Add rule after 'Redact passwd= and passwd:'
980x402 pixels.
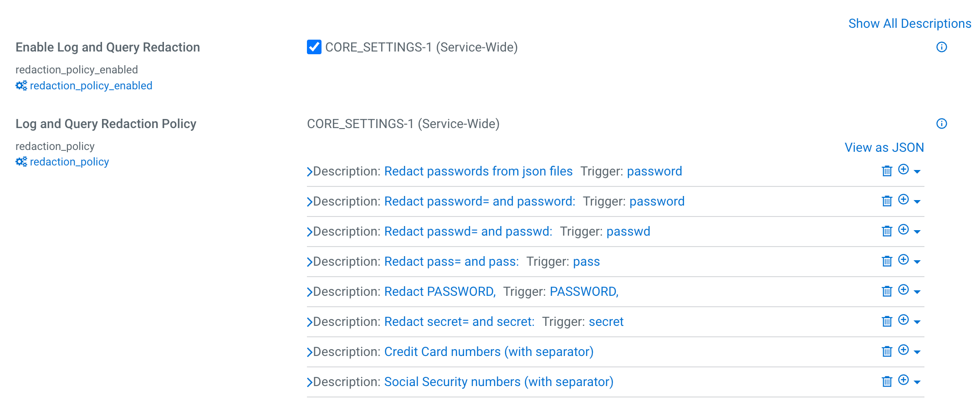pyautogui.click(x=903, y=230)
